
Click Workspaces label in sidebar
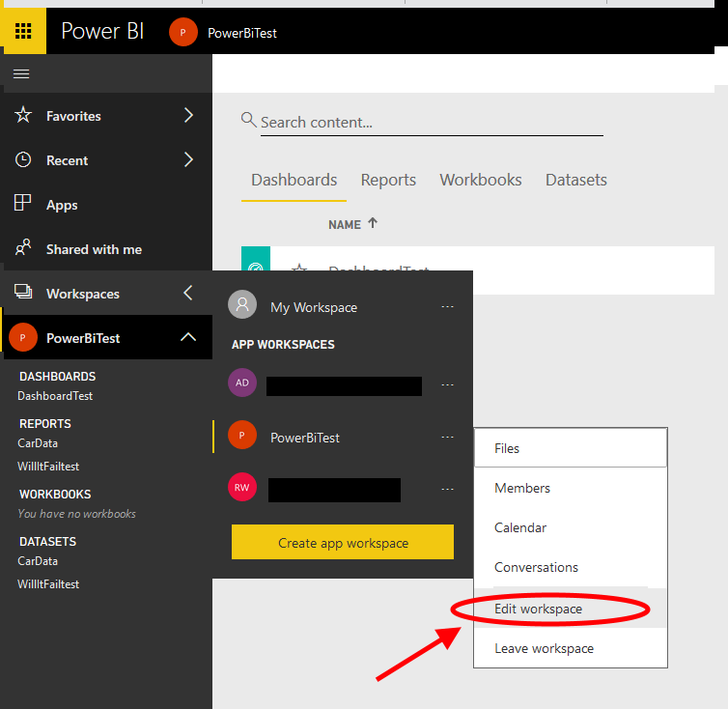coord(83,294)
